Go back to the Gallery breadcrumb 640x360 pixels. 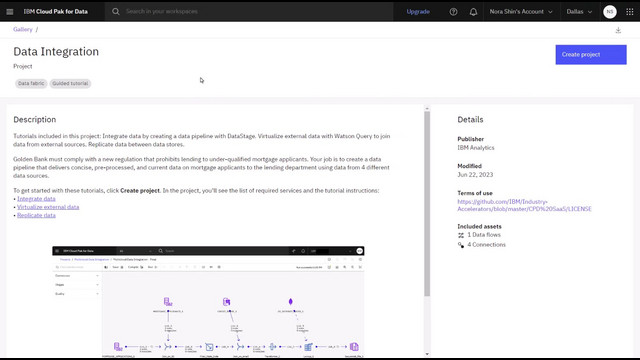[x=22, y=29]
